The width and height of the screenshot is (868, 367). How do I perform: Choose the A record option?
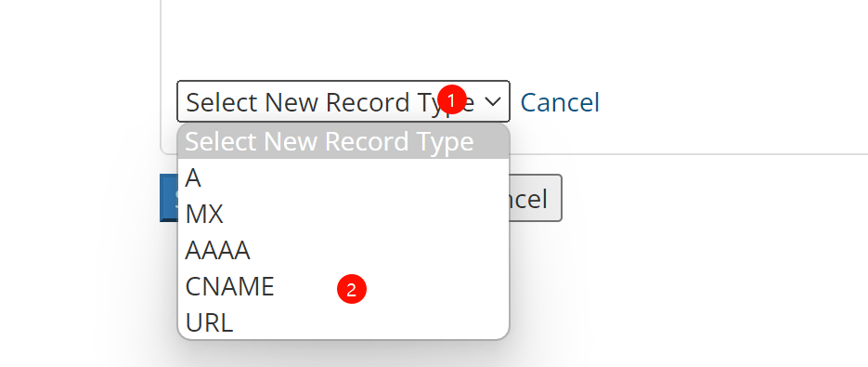click(343, 178)
